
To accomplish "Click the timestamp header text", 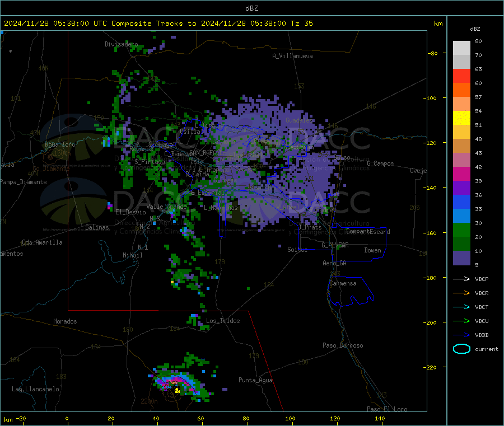I will point(158,24).
